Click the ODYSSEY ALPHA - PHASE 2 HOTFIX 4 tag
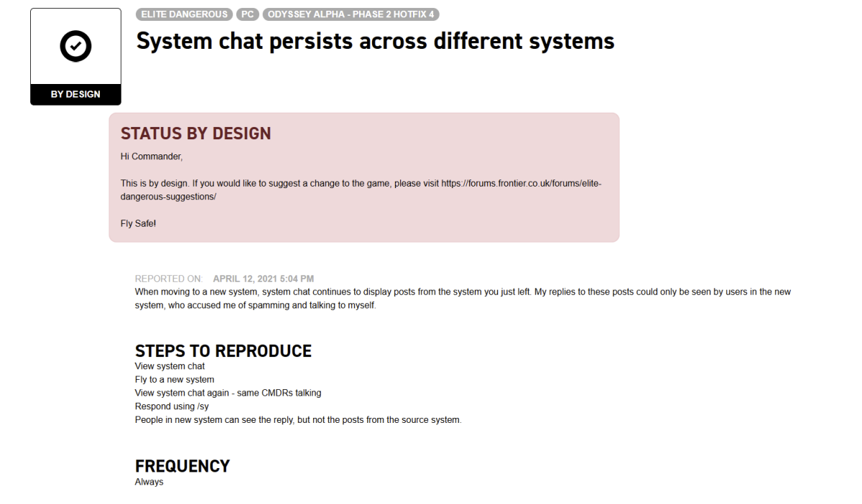The width and height of the screenshot is (862, 504). click(351, 14)
